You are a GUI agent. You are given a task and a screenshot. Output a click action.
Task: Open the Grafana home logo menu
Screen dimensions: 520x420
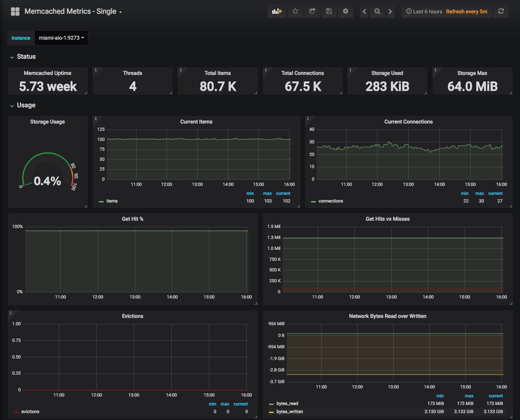point(15,11)
